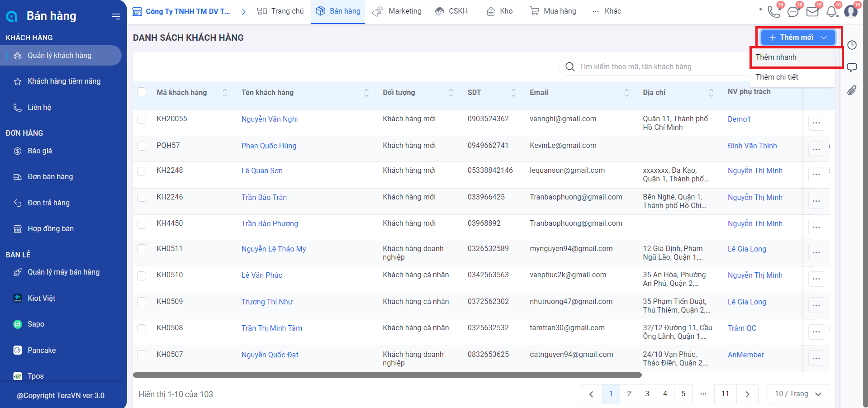Screen dimensions: 868x408
Task: Open comment bubble icon on right rail
Action: (852, 67)
